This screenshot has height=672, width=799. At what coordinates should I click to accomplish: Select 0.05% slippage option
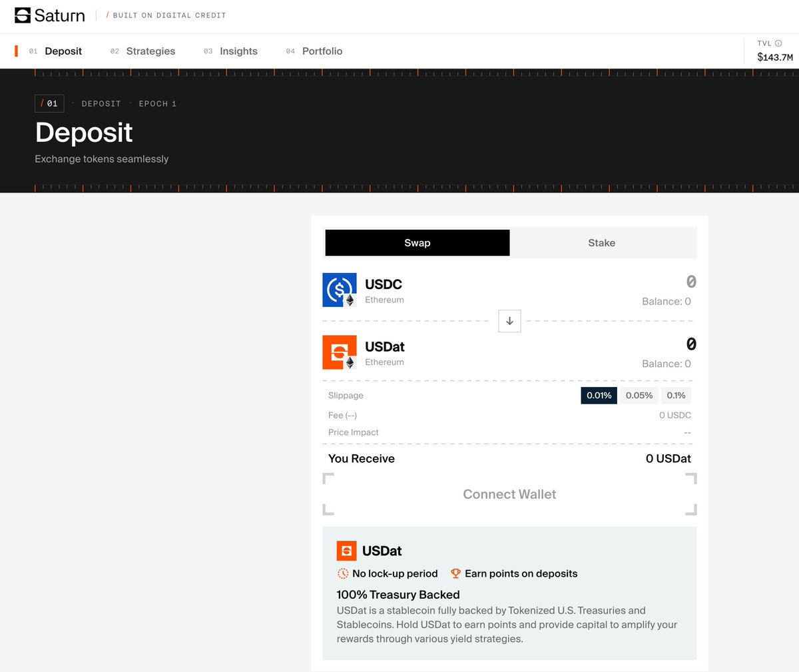pyautogui.click(x=639, y=396)
